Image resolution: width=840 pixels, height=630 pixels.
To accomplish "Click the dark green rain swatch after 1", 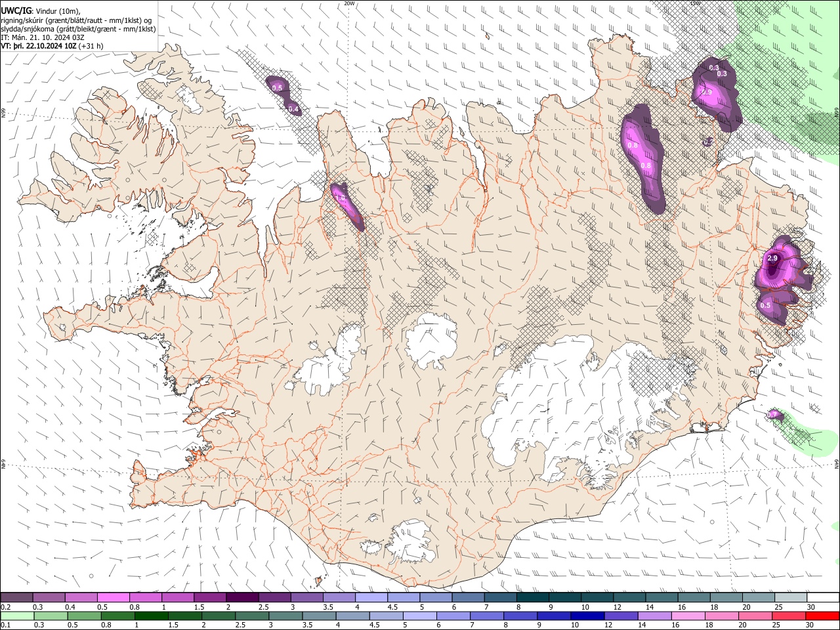I will coord(151,616).
